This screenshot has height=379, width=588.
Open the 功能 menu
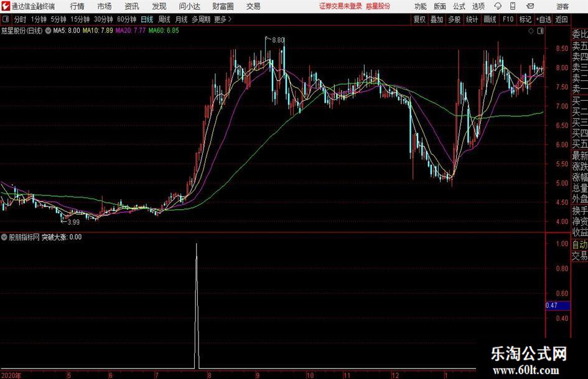[x=421, y=6]
